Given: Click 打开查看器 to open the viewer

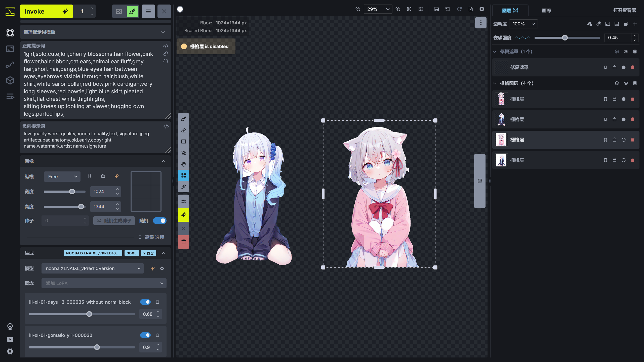Looking at the screenshot, I should click(625, 11).
